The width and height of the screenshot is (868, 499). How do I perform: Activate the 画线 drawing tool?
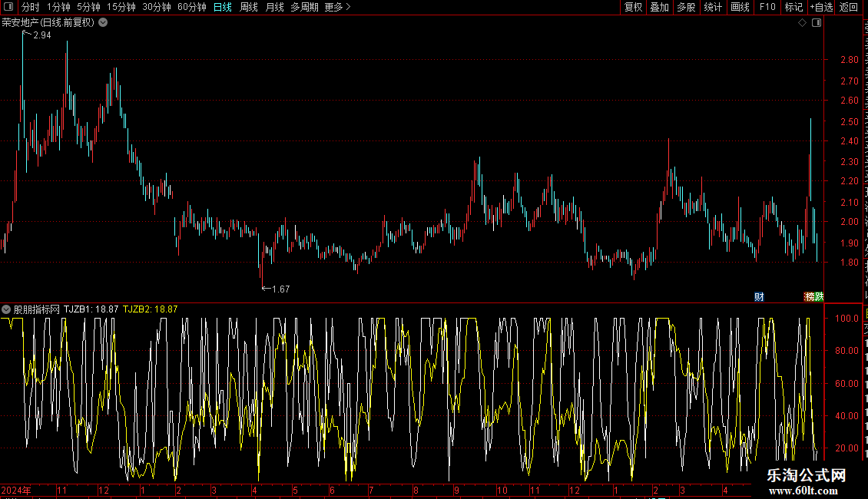pyautogui.click(x=740, y=7)
